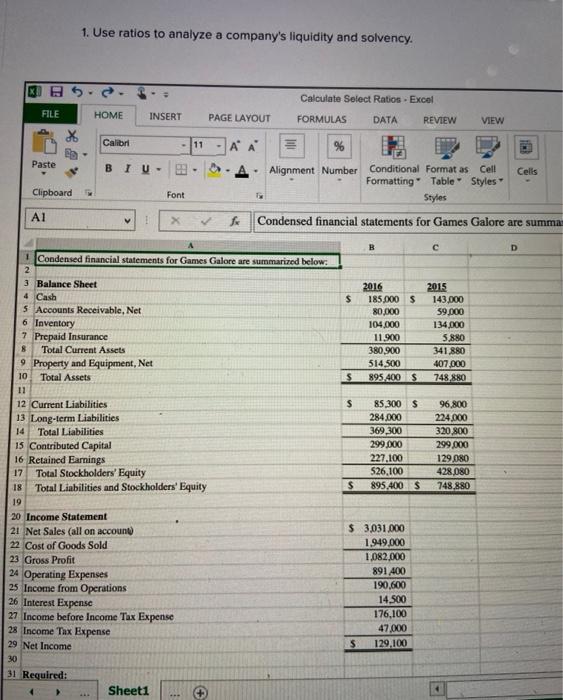Switch to the DATA tab
The width and height of the screenshot is (563, 700).
(385, 120)
